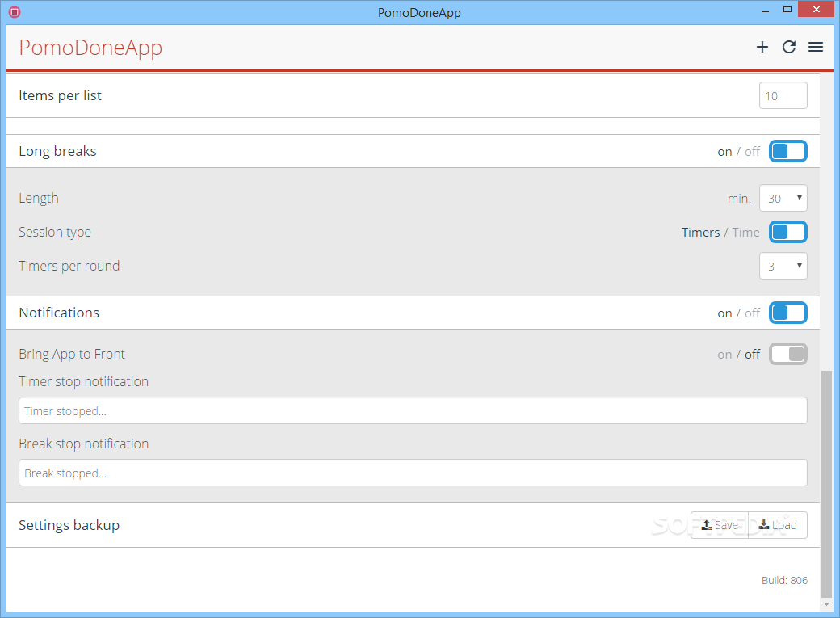Toggle the Session type Timers/Time switch
The width and height of the screenshot is (840, 618).
[x=788, y=232]
